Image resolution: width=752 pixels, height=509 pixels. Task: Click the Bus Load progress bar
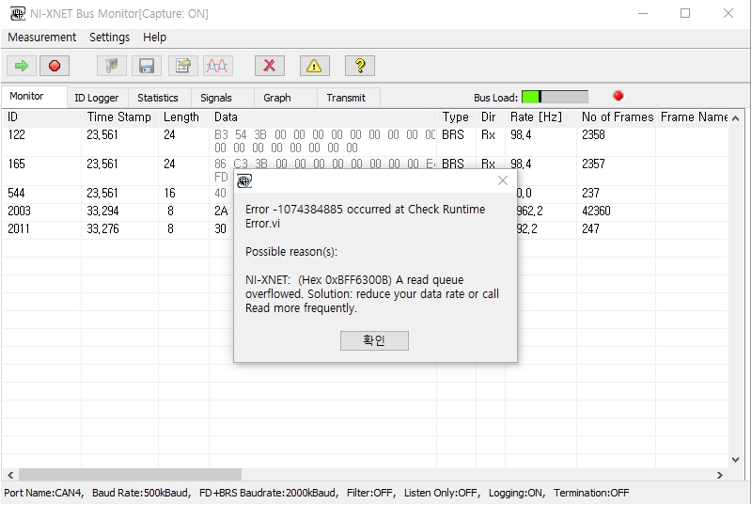point(555,97)
